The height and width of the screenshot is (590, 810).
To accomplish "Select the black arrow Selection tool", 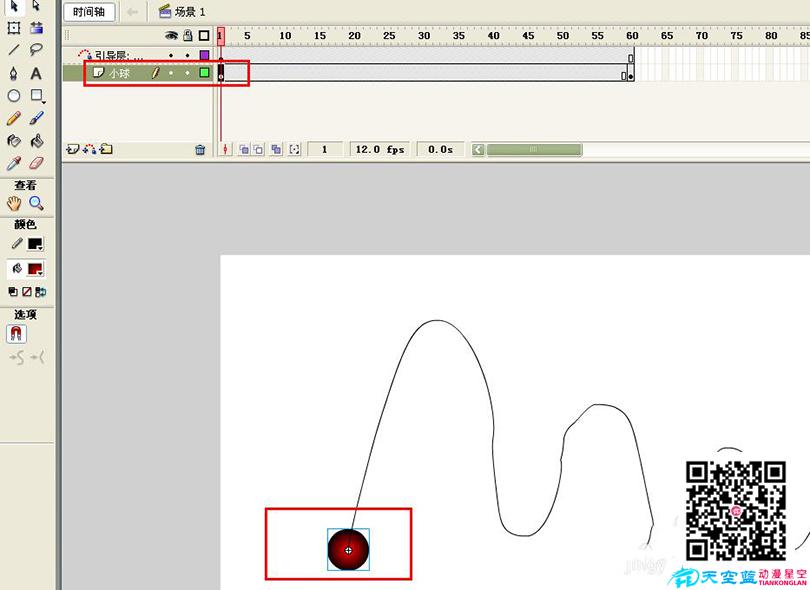I will (14, 6).
